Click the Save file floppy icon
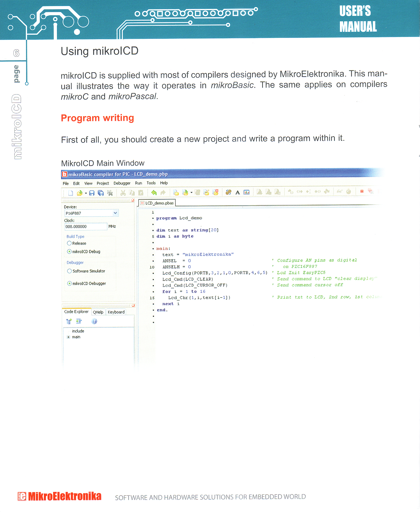Screen dimensions: 420x512 92,193
